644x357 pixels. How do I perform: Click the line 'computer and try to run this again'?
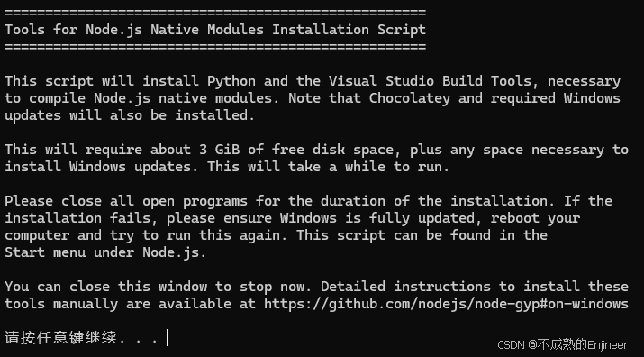tap(276, 235)
